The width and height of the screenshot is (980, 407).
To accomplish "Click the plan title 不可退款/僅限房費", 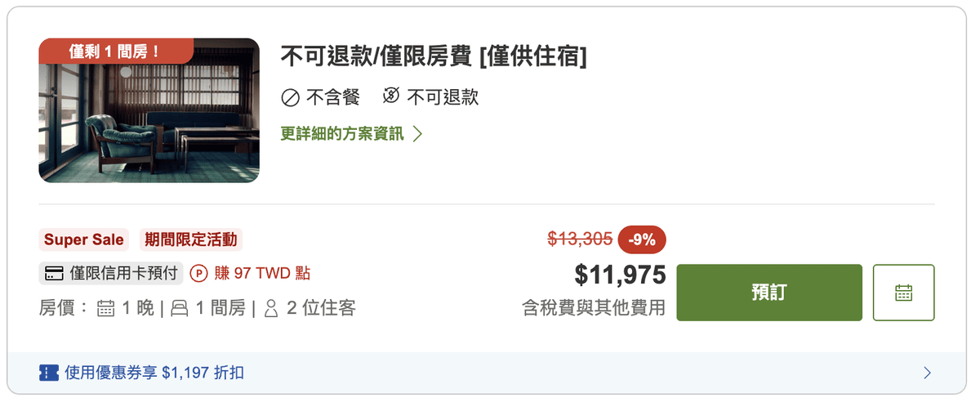I will (x=376, y=56).
